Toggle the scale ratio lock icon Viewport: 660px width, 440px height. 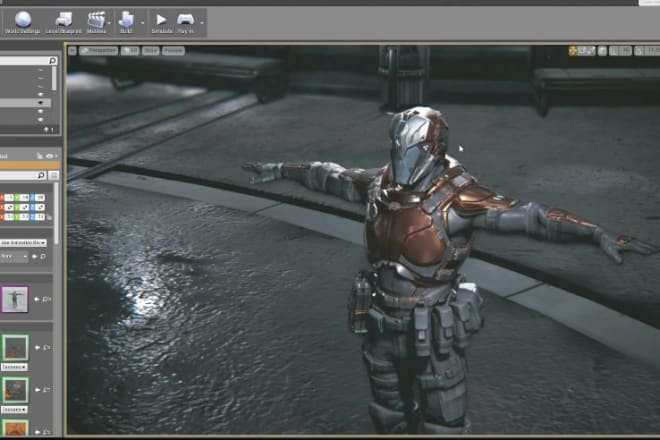[49, 217]
